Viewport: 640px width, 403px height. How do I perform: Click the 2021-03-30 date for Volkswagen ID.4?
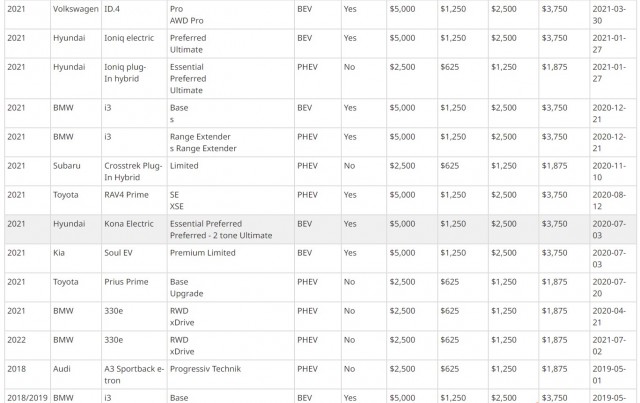point(609,15)
